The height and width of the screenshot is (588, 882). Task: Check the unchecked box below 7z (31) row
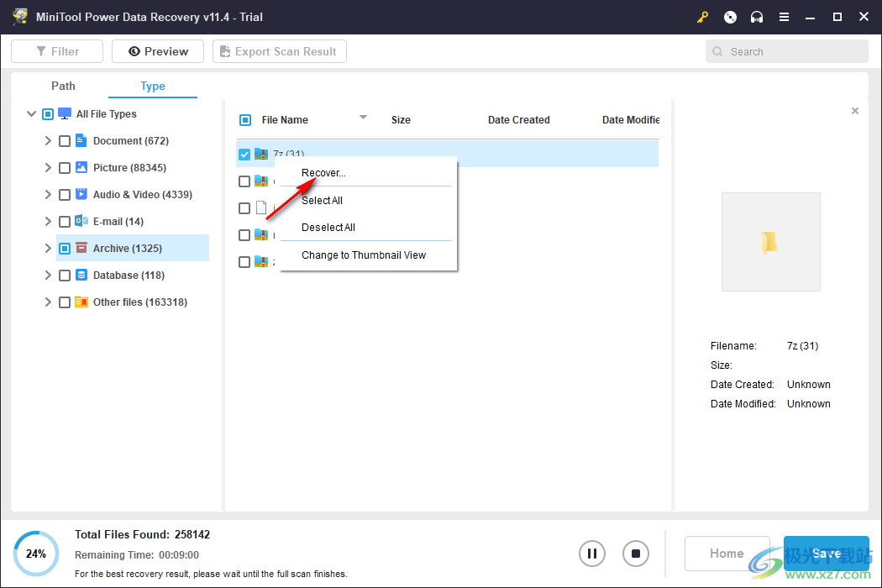244,181
